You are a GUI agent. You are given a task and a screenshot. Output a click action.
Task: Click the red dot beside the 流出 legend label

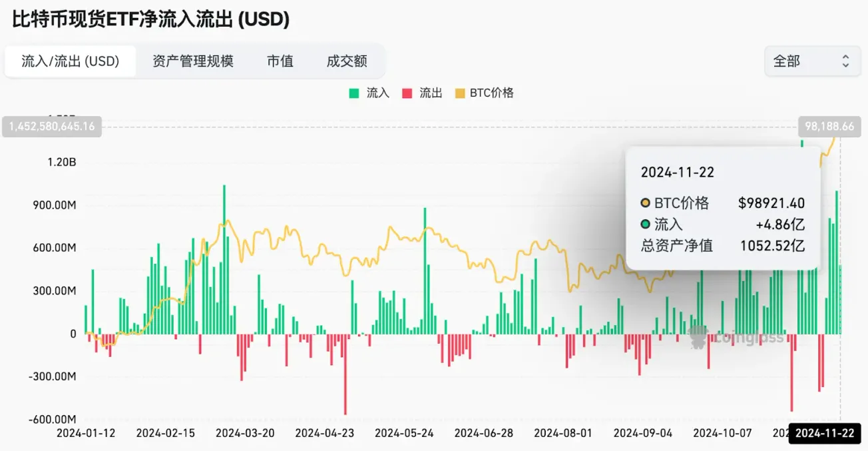[407, 93]
